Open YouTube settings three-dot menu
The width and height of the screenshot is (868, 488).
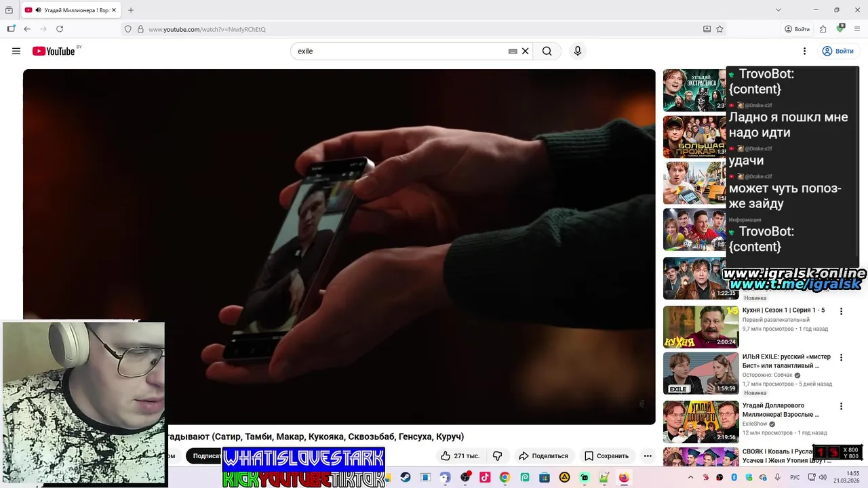(804, 51)
